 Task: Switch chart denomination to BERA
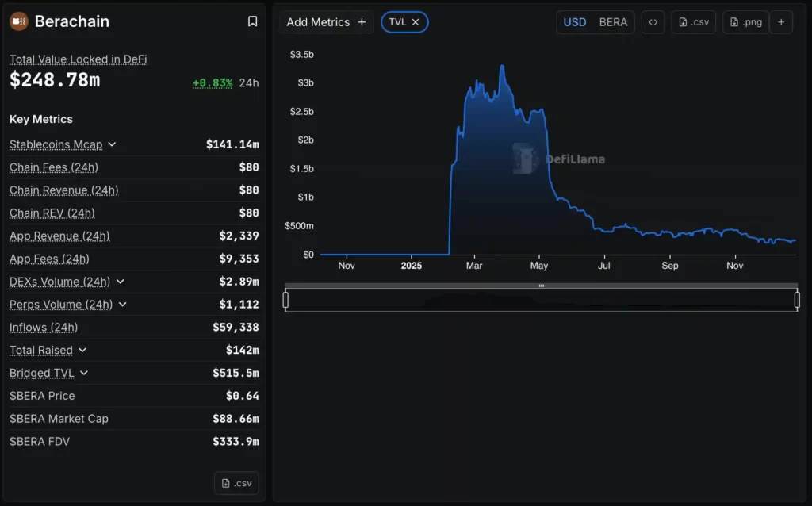point(613,22)
